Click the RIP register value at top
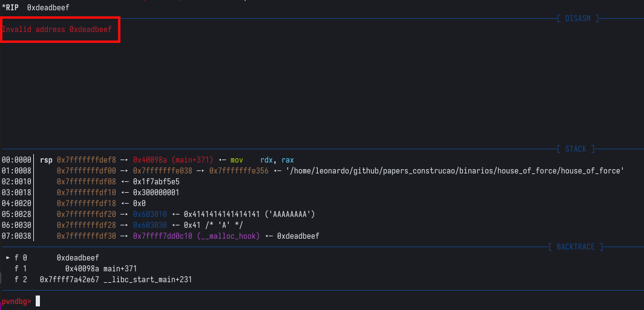The width and height of the screenshot is (644, 310). point(48,7)
